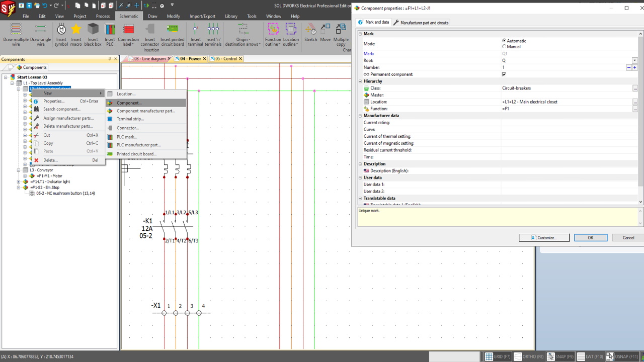Decrease Number with the minus button
644x362 pixels.
629,67
